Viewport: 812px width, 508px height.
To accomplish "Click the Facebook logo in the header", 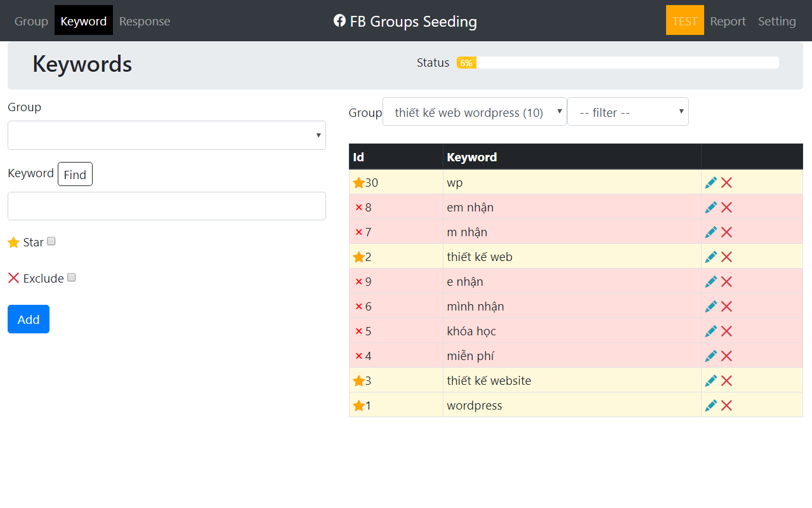I will coord(339,20).
